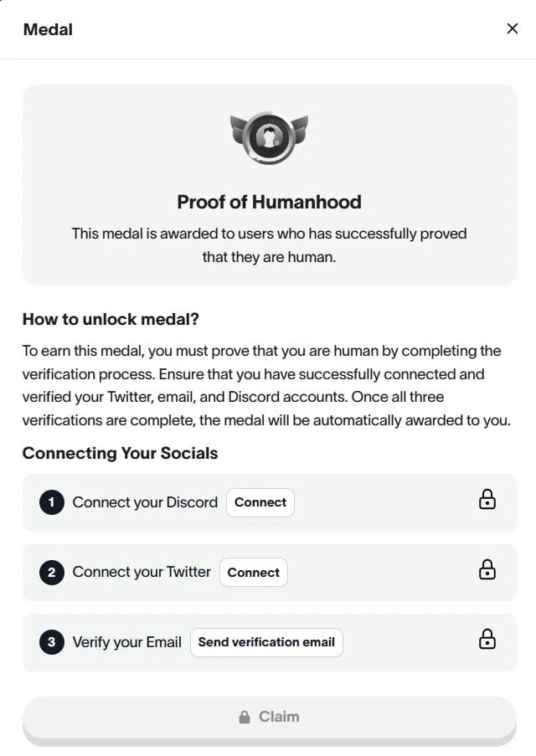
Task: Click the step 2 number badge
Action: [x=52, y=573]
